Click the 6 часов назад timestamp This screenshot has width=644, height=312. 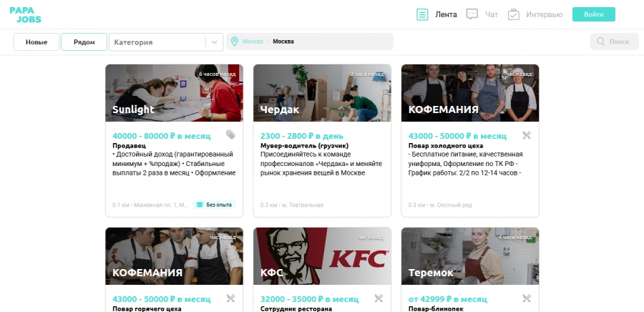pos(218,74)
